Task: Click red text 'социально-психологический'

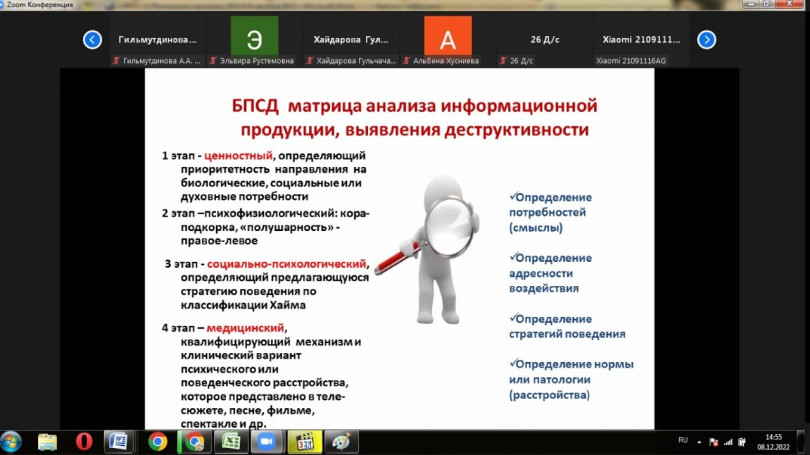Action: pyautogui.click(x=287, y=264)
